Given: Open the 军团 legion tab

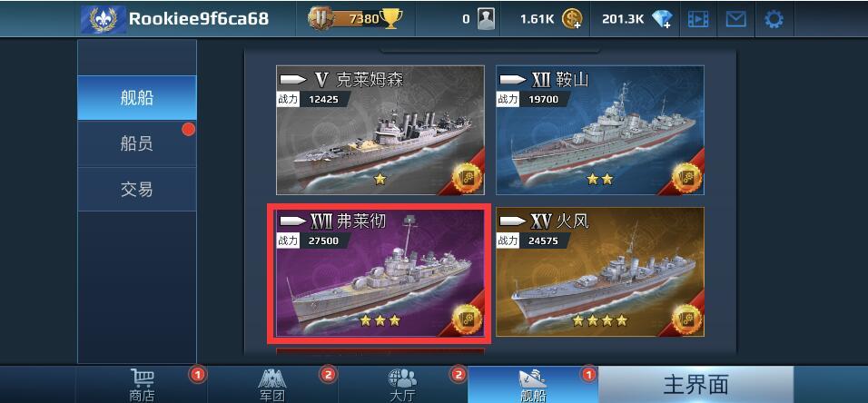Looking at the screenshot, I should coord(272,385).
